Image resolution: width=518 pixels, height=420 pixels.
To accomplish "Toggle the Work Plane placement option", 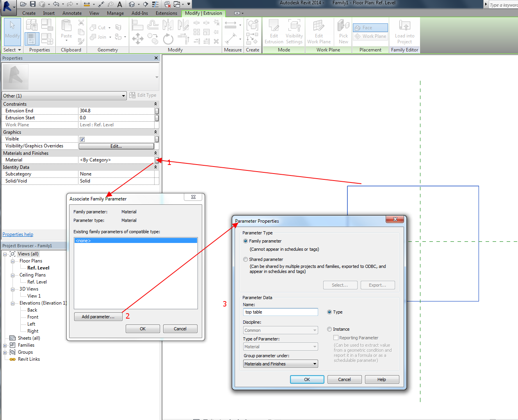I will coord(370,36).
